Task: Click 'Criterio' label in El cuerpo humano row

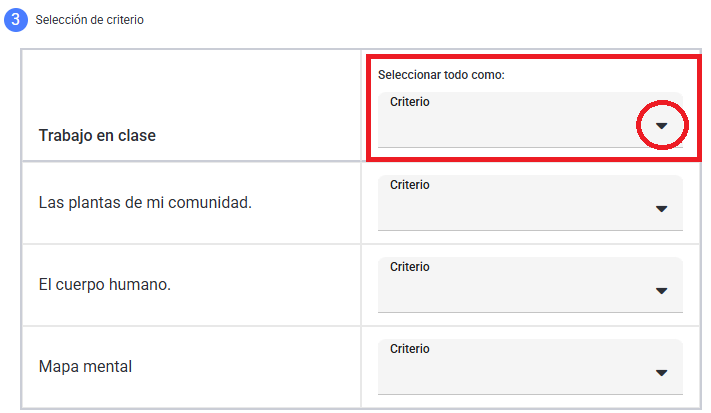Action: pos(409,267)
